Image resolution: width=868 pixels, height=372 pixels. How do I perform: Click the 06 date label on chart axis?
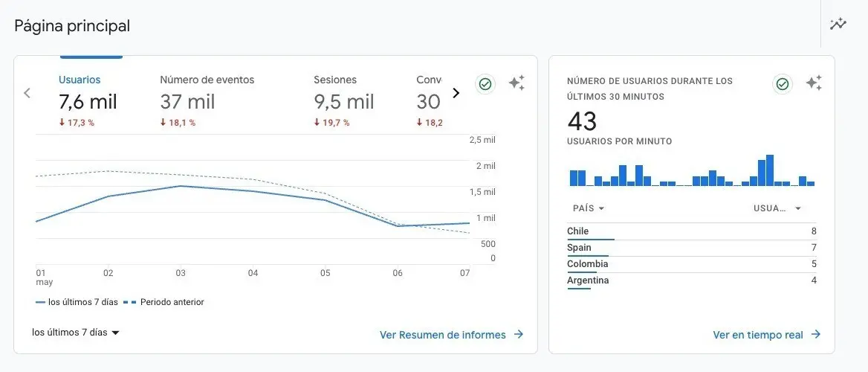click(x=398, y=273)
